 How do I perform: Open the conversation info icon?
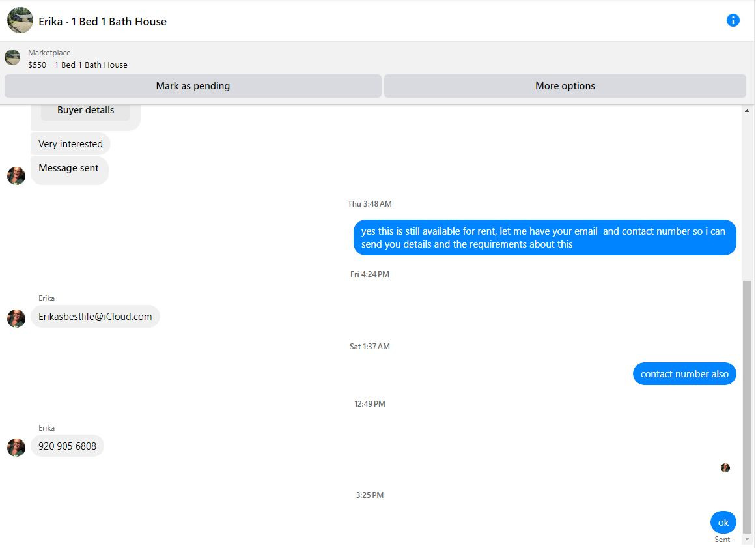point(733,20)
